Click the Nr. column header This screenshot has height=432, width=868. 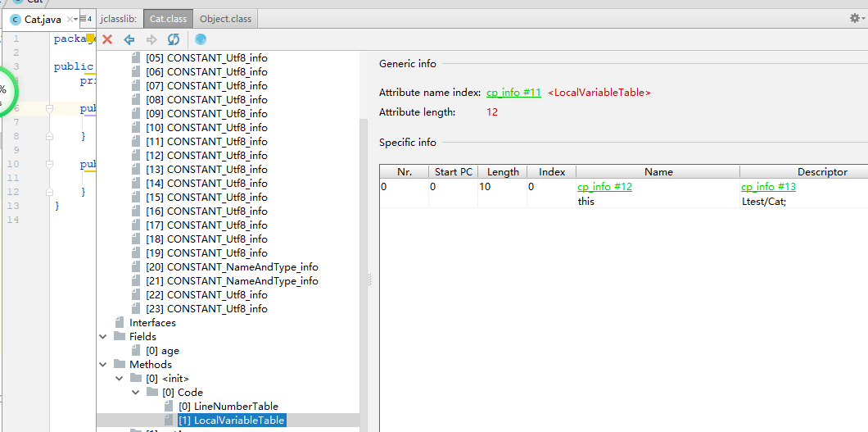[x=404, y=171]
